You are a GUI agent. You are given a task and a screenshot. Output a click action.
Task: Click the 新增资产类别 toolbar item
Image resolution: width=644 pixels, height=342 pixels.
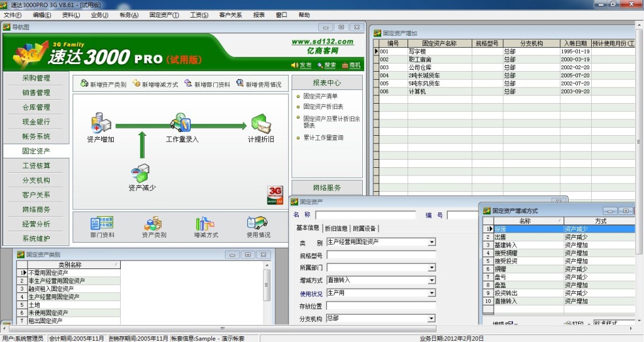[103, 84]
